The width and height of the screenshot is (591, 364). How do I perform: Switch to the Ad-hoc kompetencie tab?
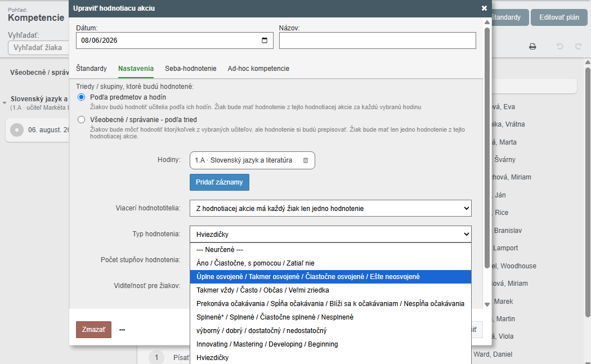(258, 69)
